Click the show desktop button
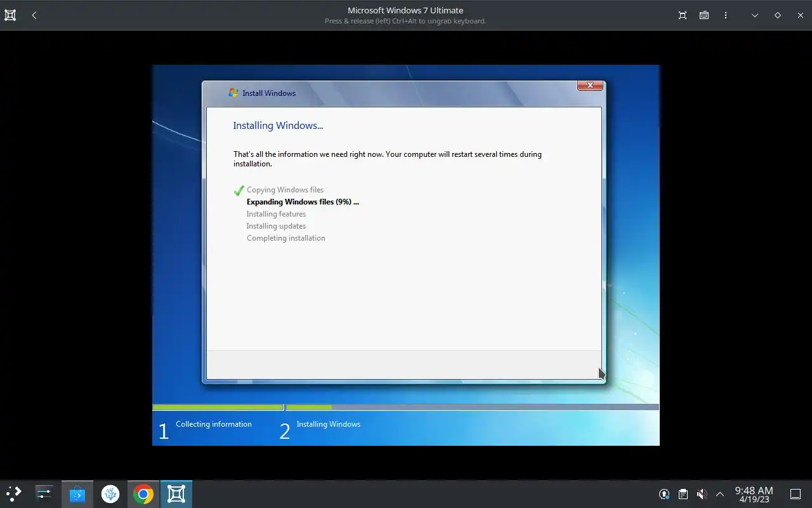812x508 pixels. pos(796,494)
